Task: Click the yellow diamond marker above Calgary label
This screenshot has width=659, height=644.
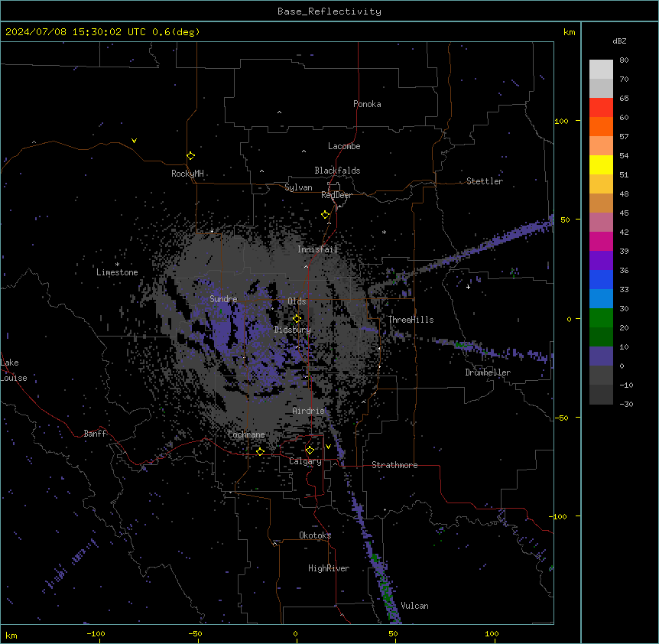Action: click(310, 450)
